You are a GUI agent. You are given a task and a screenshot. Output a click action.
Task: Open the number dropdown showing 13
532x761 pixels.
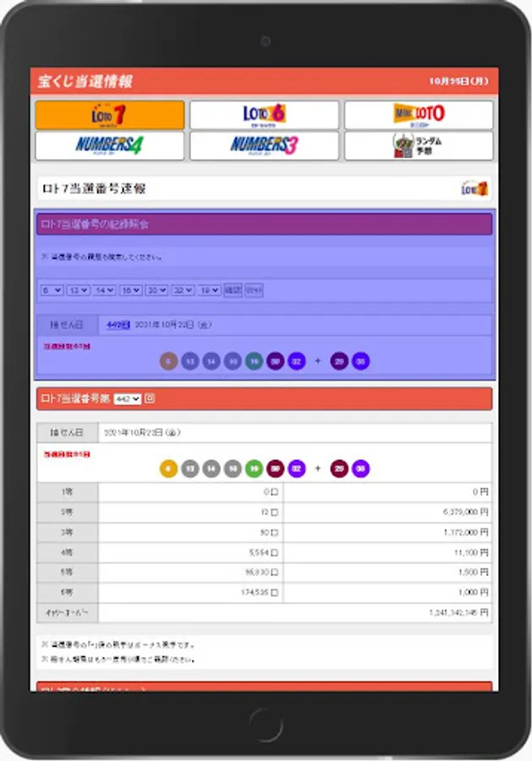point(78,290)
